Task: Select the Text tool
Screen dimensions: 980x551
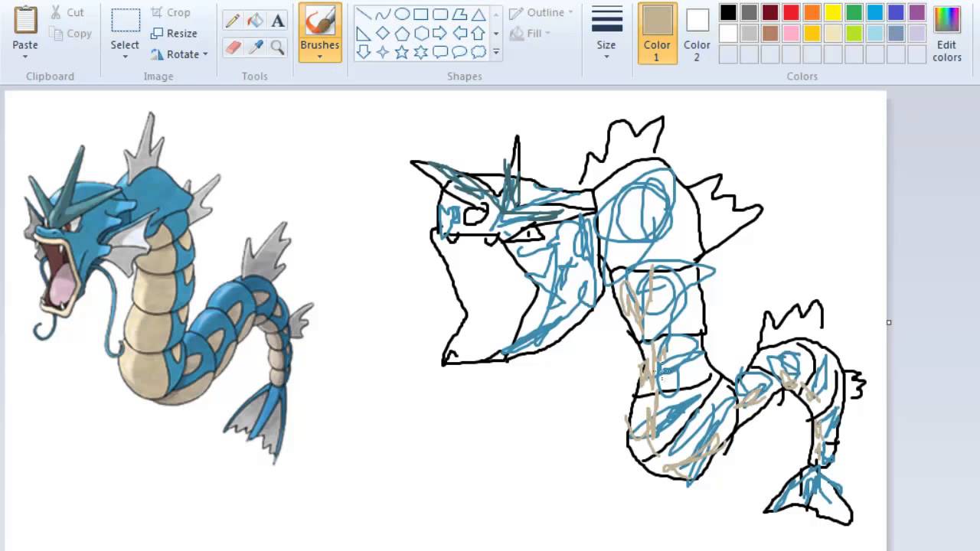Action: click(277, 20)
